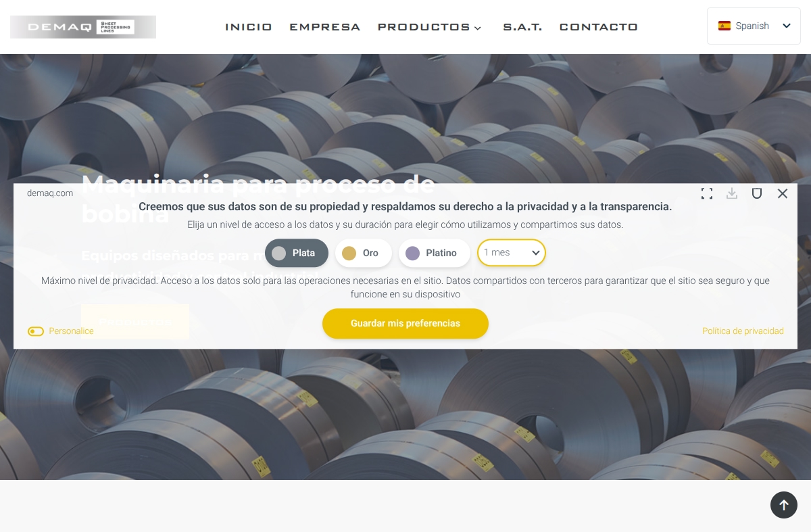Select the Plata privacy level
Image resolution: width=811 pixels, height=532 pixels.
296,253
